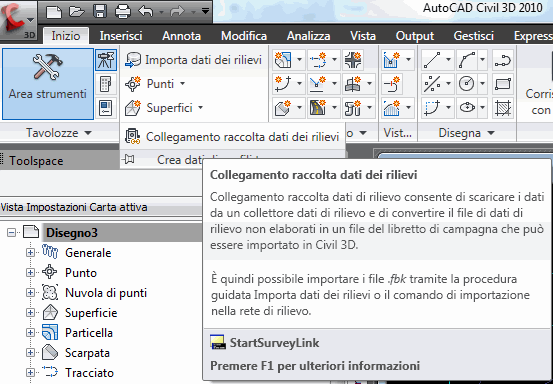Click the New file icon
The width and height of the screenshot is (553, 384).
pyautogui.click(x=54, y=12)
